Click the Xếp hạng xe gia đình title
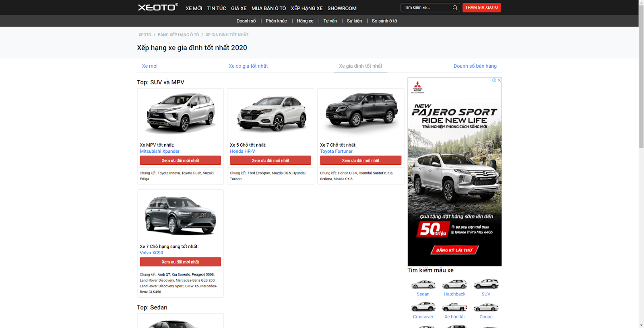Viewport: 644px width, 328px height. click(192, 48)
